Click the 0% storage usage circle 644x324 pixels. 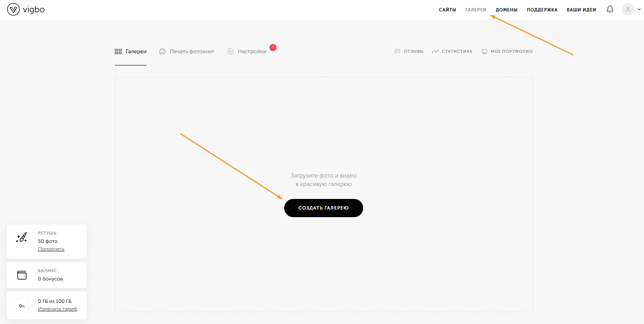click(x=22, y=305)
